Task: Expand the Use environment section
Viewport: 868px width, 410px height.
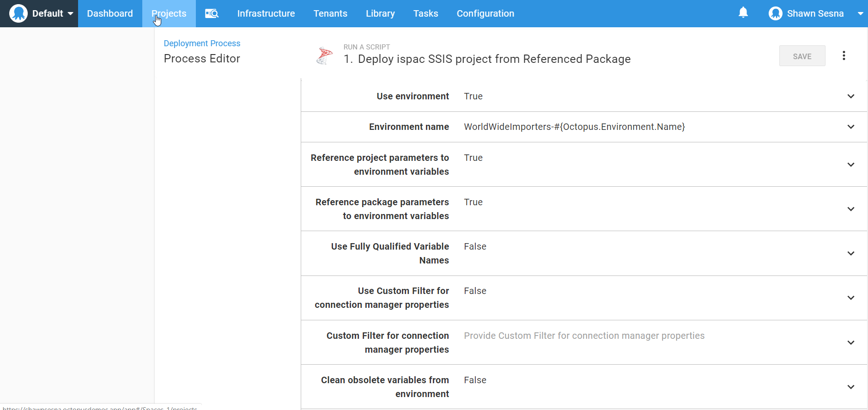Action: point(850,96)
